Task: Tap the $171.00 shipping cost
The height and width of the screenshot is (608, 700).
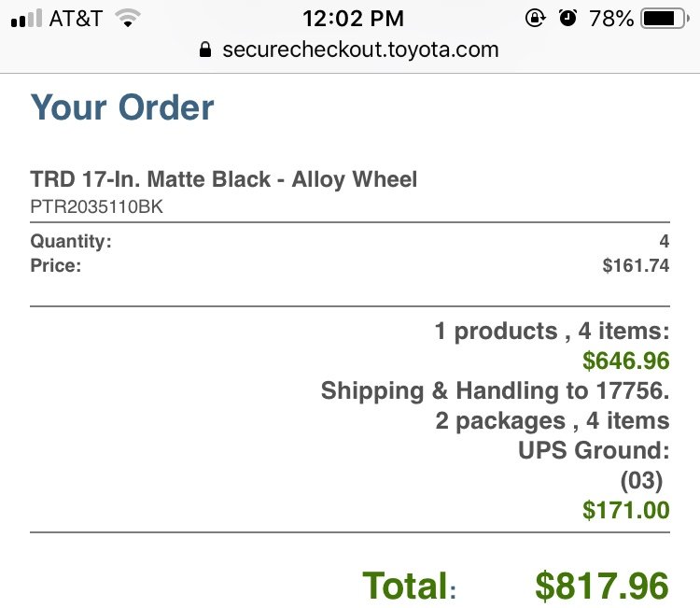Action: [x=626, y=510]
